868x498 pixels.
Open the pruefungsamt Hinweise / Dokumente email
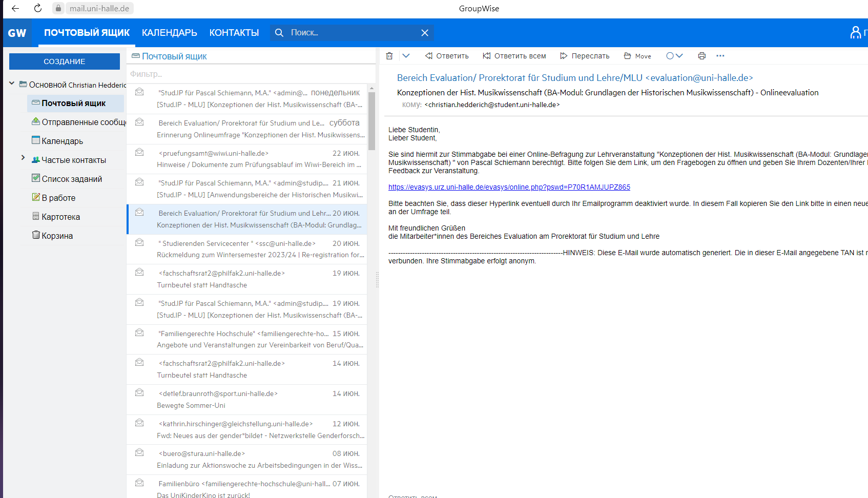(246, 159)
